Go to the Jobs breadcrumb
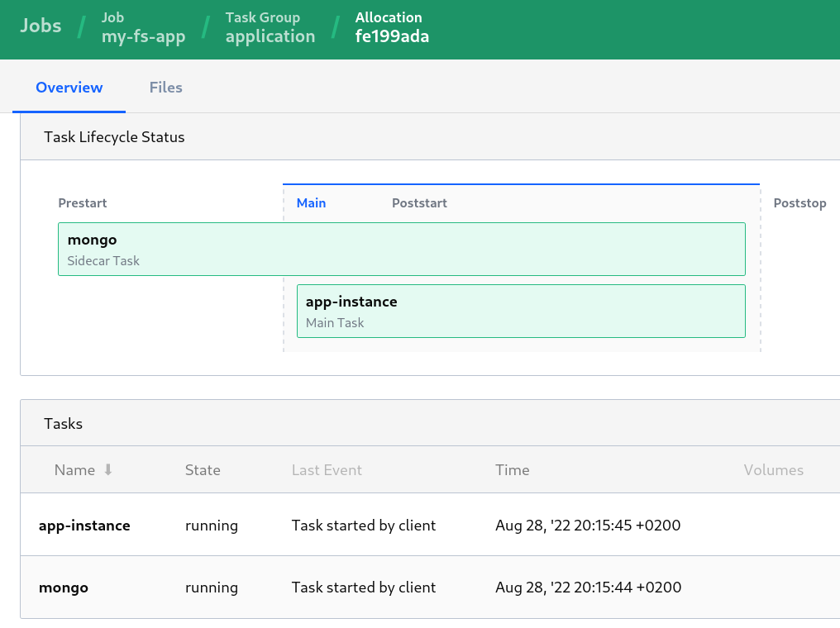The image size is (840, 628). 41,26
